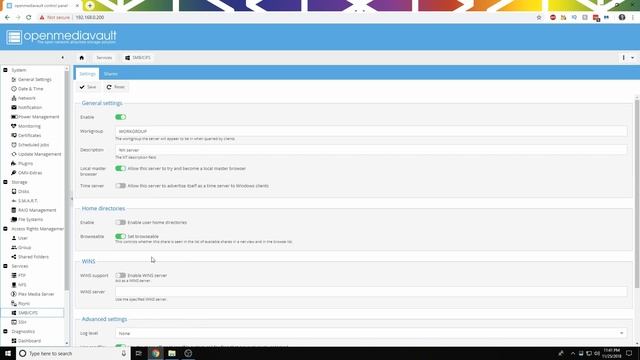Open the Notification settings page

[30, 108]
